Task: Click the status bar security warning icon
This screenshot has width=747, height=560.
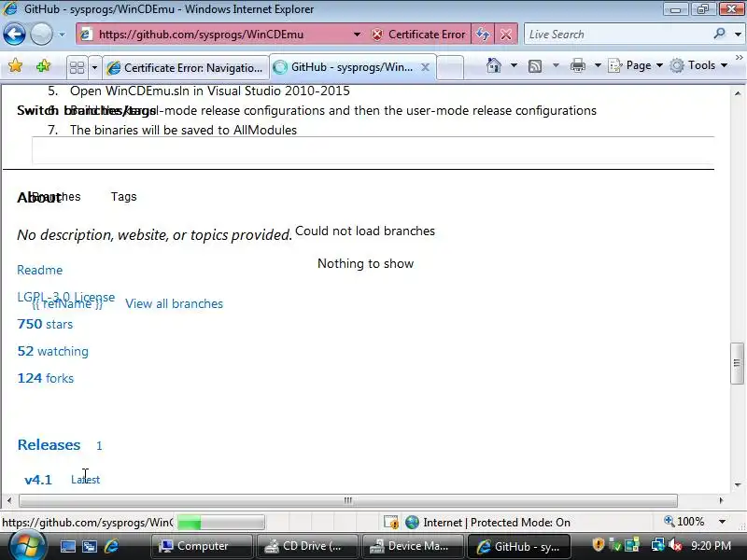Action: (391, 523)
